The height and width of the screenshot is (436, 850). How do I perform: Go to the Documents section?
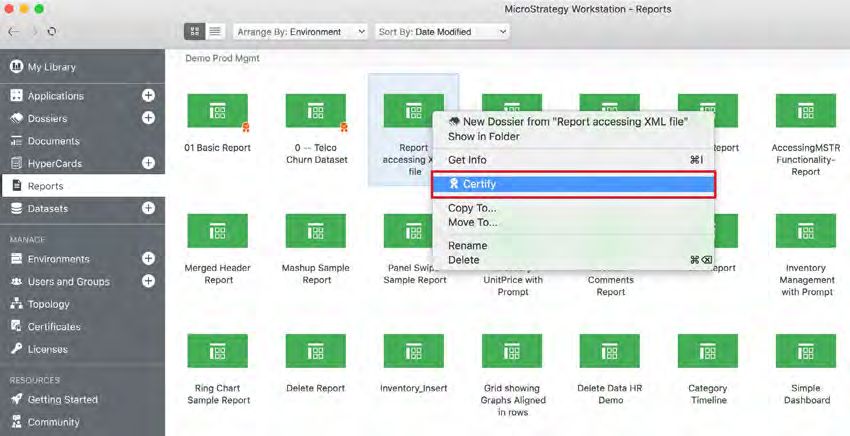(82, 141)
